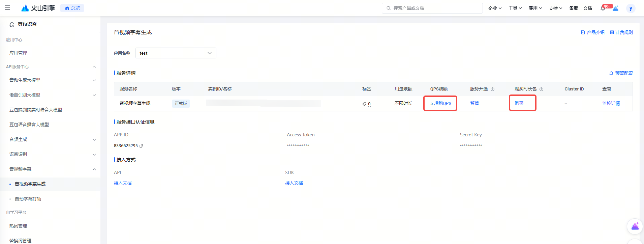Click the 增购QPS link
The image size is (644, 244).
click(x=442, y=103)
